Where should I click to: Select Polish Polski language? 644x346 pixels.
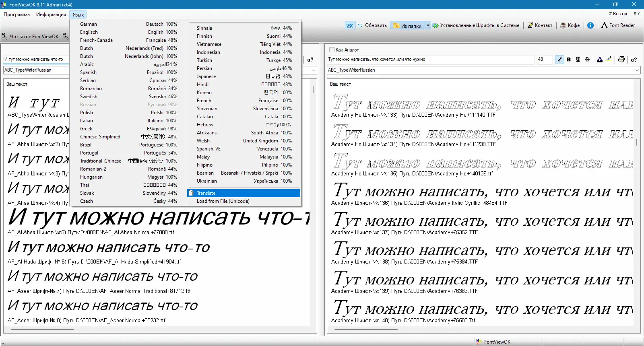(128, 113)
